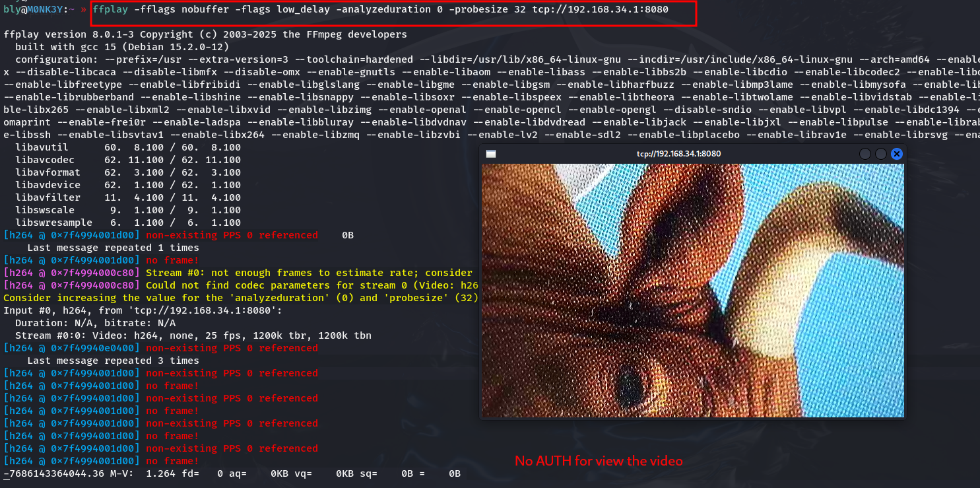The image size is (980, 488).
Task: Click the 'ffplay version 8.0.1-3' output line
Action: (x=205, y=34)
